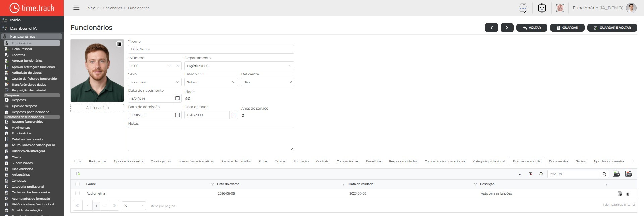
Task: Click the fingerprint icon in top bar
Action: pyautogui.click(x=560, y=8)
